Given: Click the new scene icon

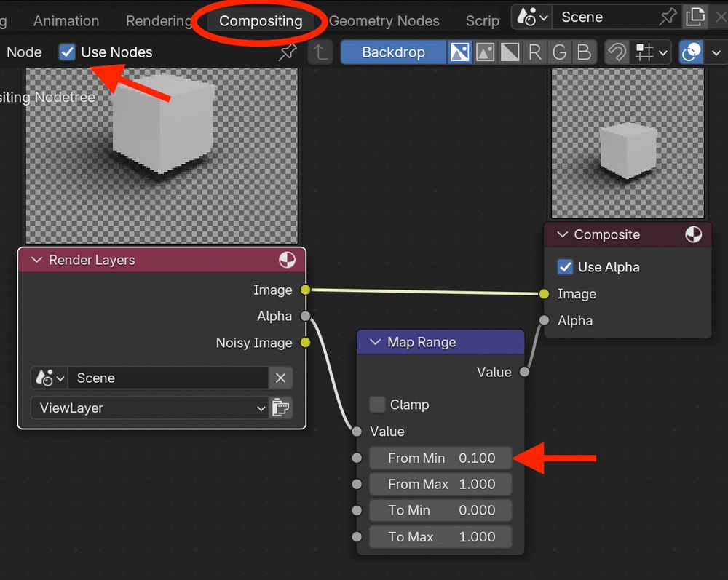Looking at the screenshot, I should (x=695, y=17).
